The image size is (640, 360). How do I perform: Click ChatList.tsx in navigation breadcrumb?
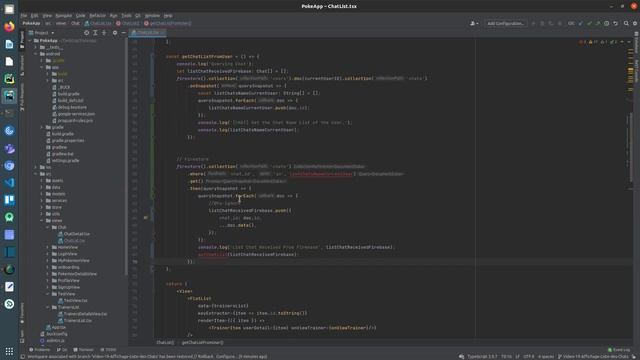point(98,23)
